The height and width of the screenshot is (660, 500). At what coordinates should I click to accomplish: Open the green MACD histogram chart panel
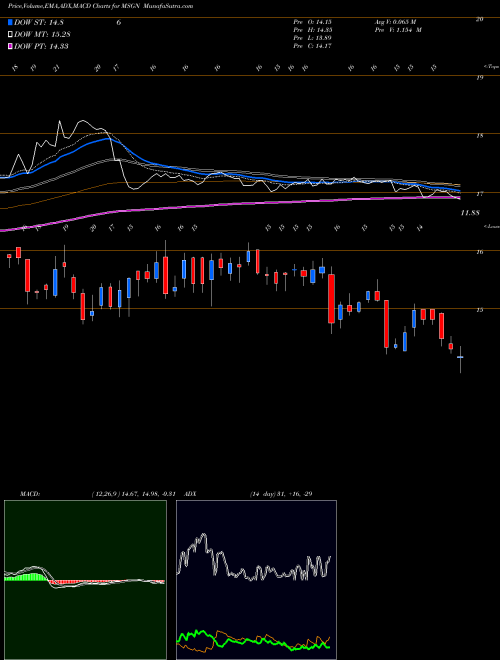(85, 580)
